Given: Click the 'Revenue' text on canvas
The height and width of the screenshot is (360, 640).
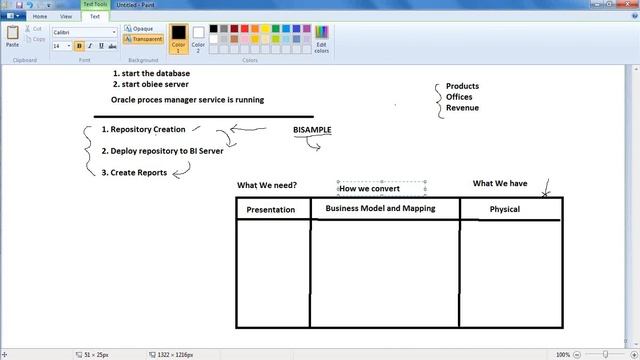Looking at the screenshot, I should tap(462, 108).
